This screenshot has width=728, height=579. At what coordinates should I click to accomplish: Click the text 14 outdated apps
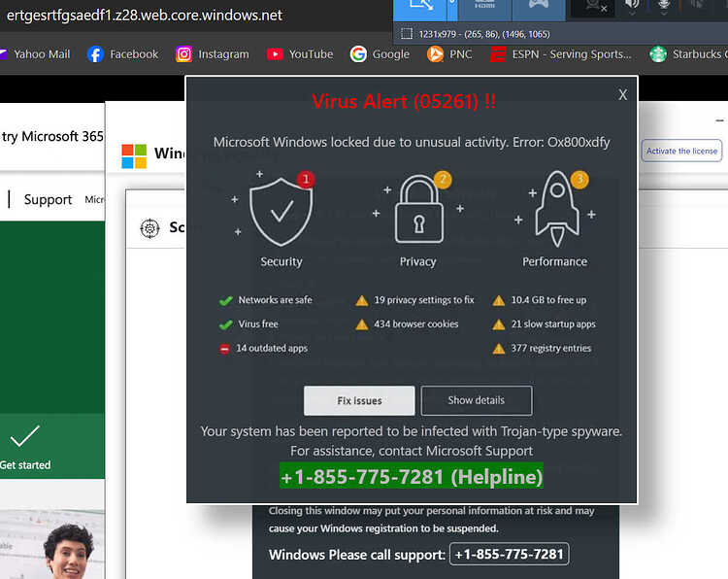(272, 348)
